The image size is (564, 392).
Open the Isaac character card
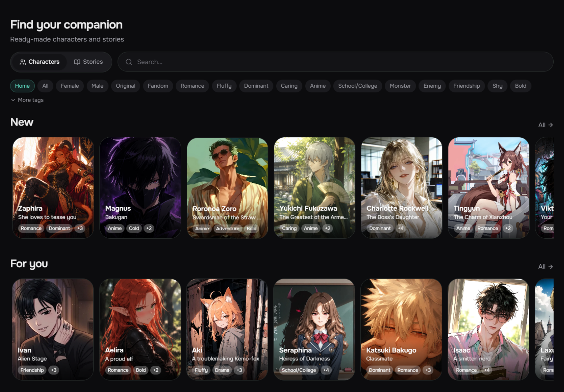point(488,329)
